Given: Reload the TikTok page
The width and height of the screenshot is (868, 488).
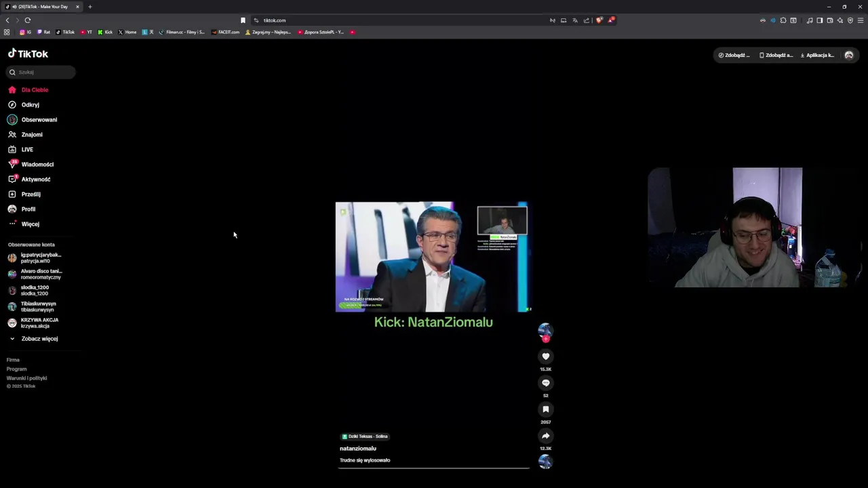Looking at the screenshot, I should [x=28, y=20].
